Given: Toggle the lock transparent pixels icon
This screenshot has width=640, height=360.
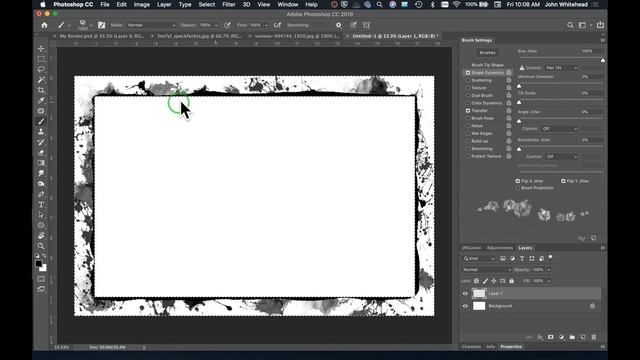Looking at the screenshot, I should (x=476, y=281).
